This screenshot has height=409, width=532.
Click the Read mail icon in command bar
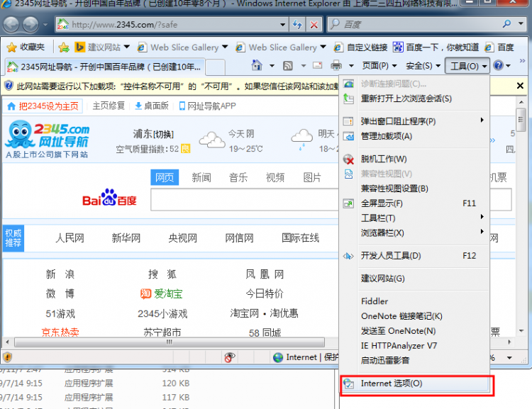point(317,65)
